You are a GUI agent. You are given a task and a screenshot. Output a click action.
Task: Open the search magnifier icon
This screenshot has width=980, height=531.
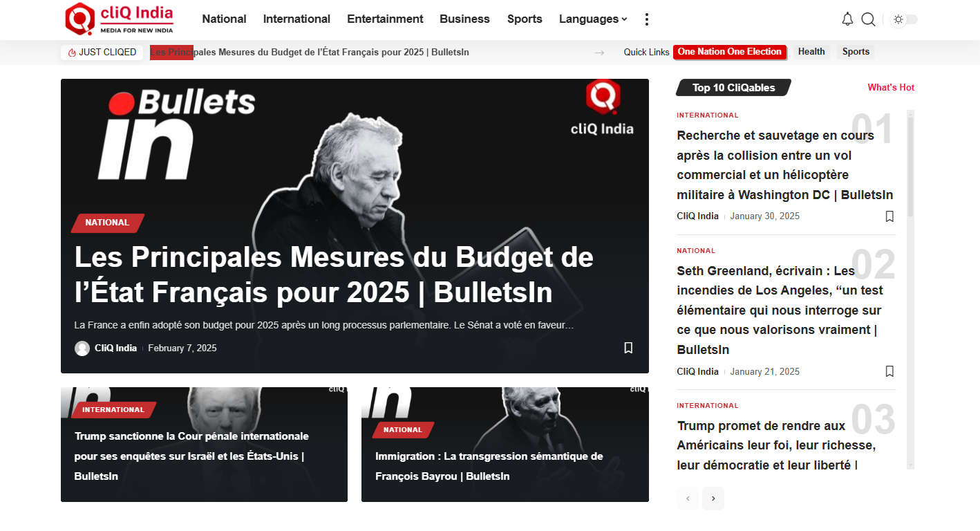click(x=868, y=19)
